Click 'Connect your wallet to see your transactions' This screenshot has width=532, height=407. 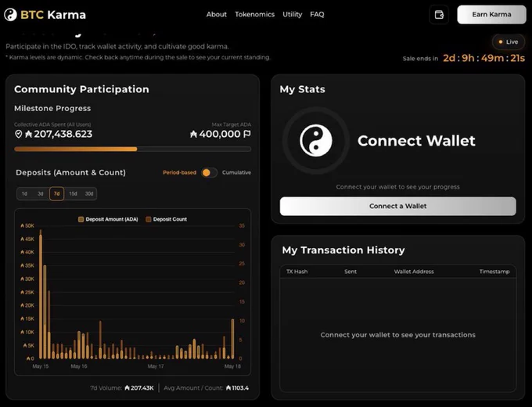click(397, 335)
